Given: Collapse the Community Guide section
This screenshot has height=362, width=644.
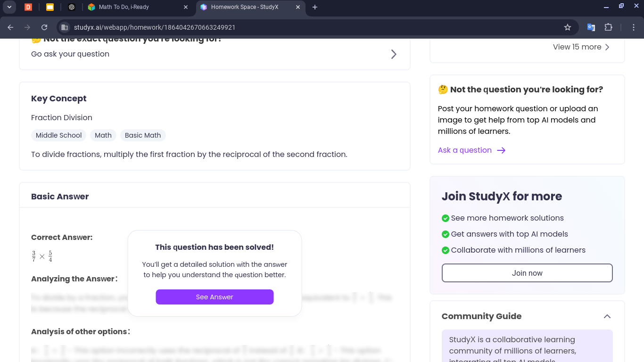Looking at the screenshot, I should click(x=607, y=316).
